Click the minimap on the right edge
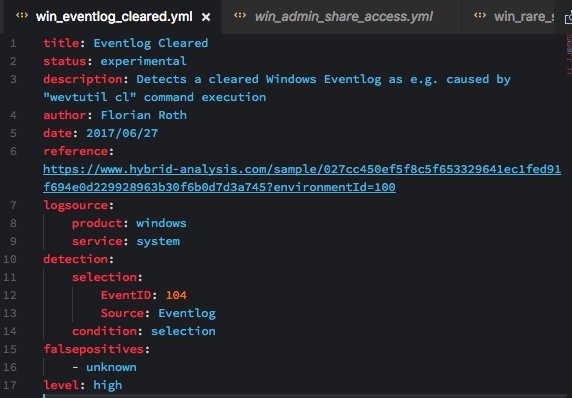The width and height of the screenshot is (572, 398). click(568, 55)
